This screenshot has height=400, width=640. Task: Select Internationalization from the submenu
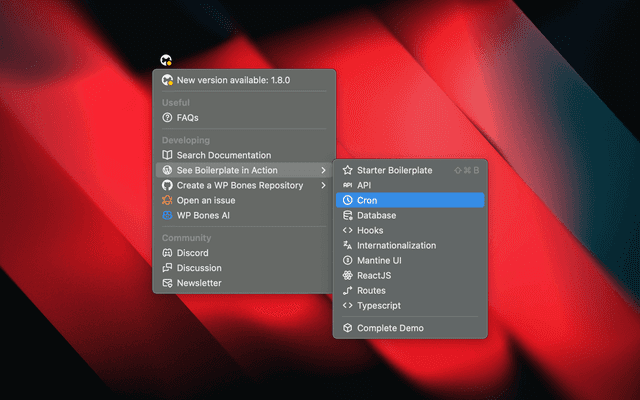(x=396, y=245)
